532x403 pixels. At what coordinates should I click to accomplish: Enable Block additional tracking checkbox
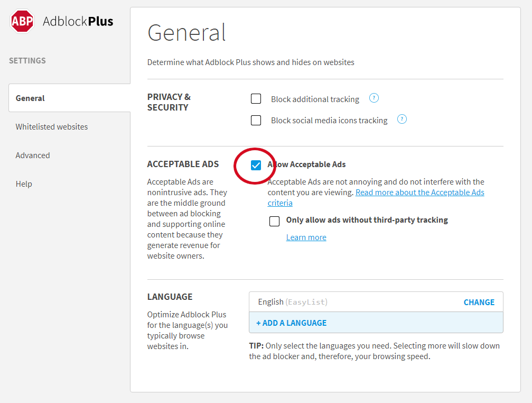[256, 99]
